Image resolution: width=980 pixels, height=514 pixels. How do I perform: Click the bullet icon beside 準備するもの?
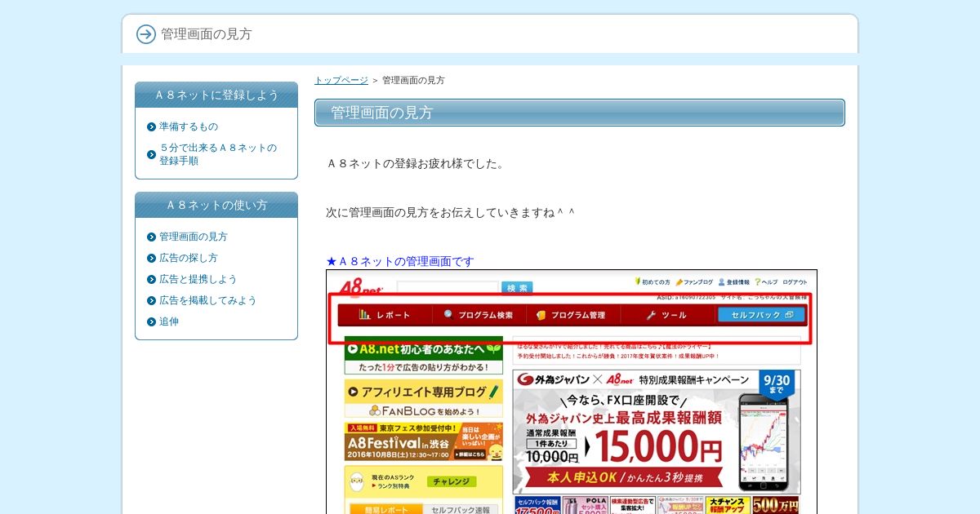151,127
